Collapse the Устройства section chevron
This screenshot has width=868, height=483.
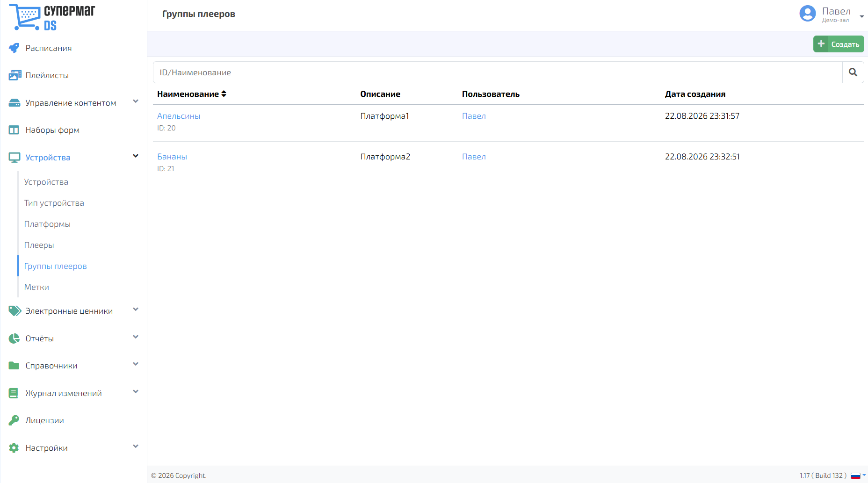[136, 156]
